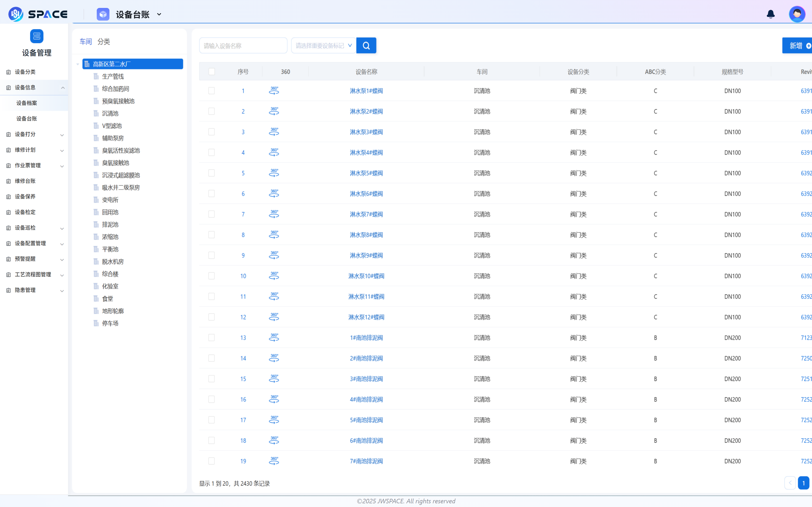
Task: Check the select-all checkbox in table header
Action: click(x=212, y=72)
